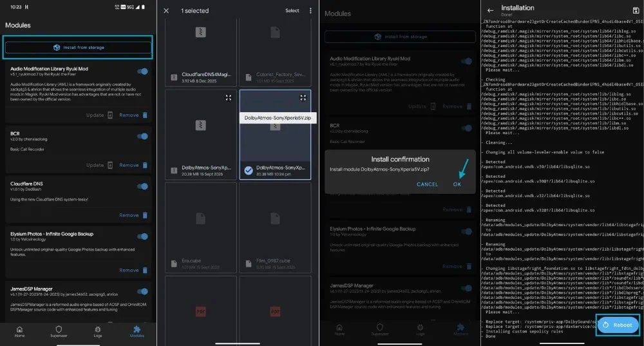Select the DolbyAtmos zip dated 15 Sept 2025

point(201,135)
